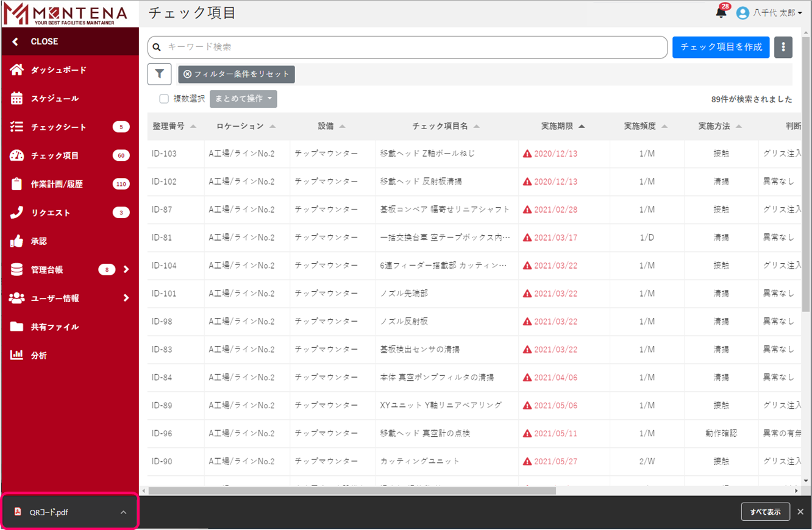
Task: Click フィルター条件をリセット button
Action: pyautogui.click(x=237, y=74)
